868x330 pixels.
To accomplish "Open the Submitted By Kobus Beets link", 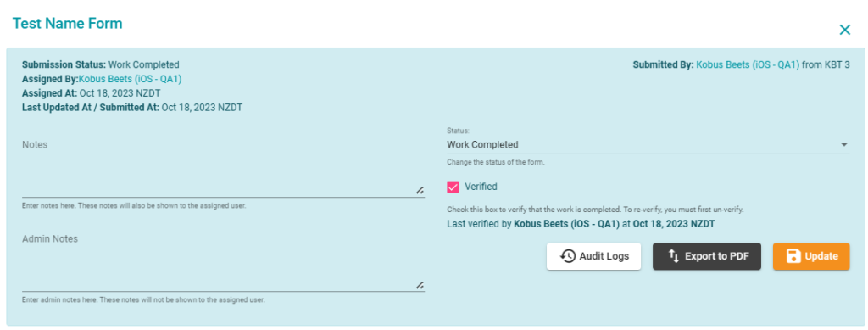I will click(x=748, y=64).
